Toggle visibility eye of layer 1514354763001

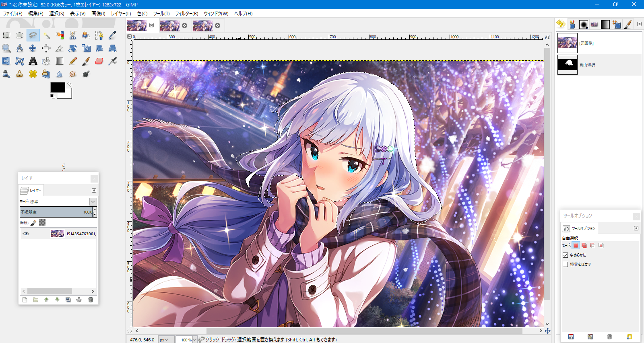(x=26, y=234)
